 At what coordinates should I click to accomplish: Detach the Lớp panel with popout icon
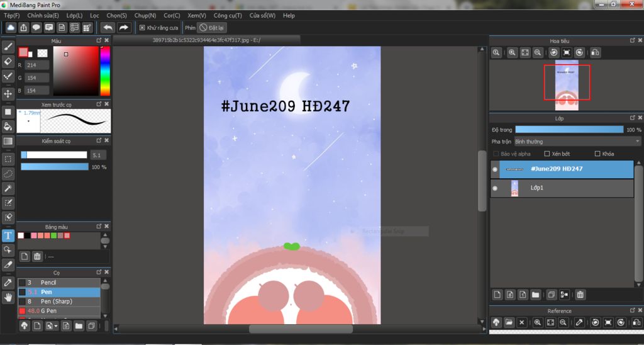[x=633, y=118]
